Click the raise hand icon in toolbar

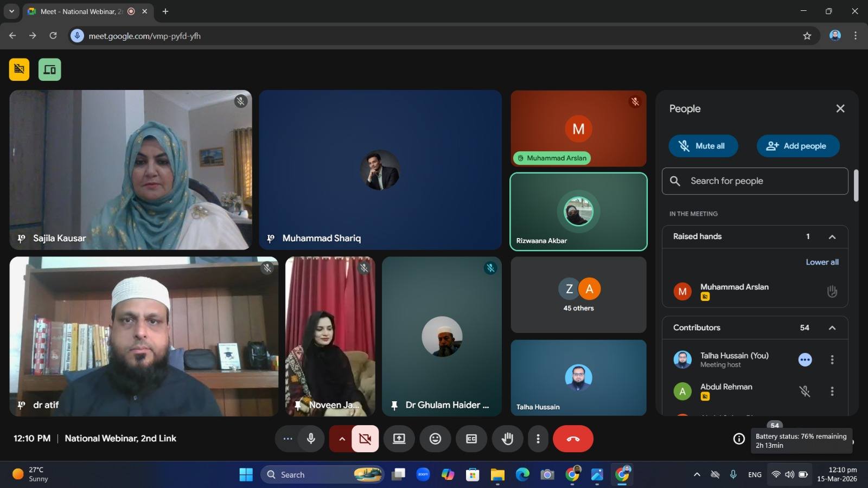click(x=507, y=439)
